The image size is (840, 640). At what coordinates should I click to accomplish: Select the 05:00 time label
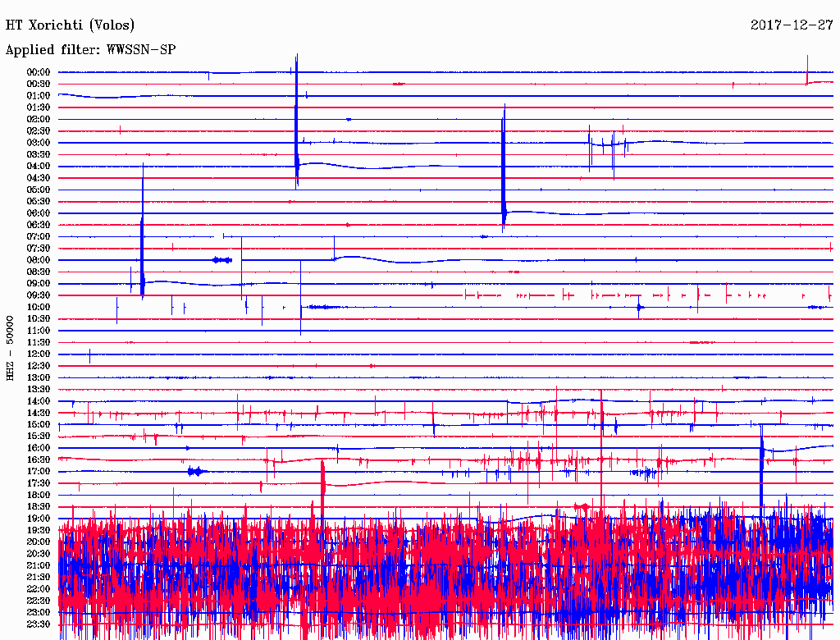pyautogui.click(x=39, y=190)
